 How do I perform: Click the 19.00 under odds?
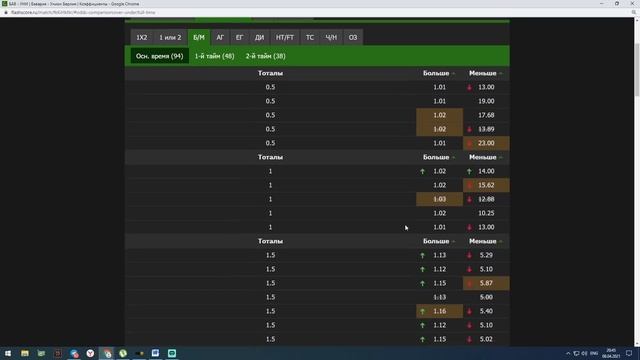486,101
